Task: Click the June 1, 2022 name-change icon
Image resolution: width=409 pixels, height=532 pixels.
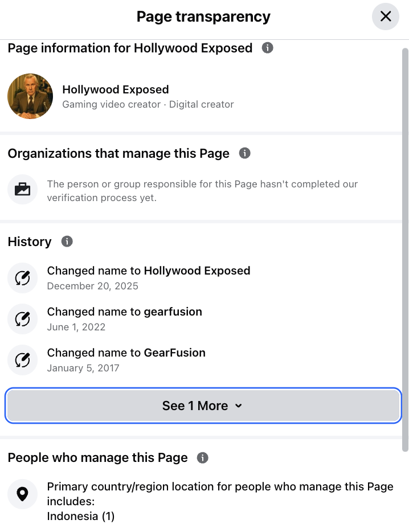Action: coord(23,319)
